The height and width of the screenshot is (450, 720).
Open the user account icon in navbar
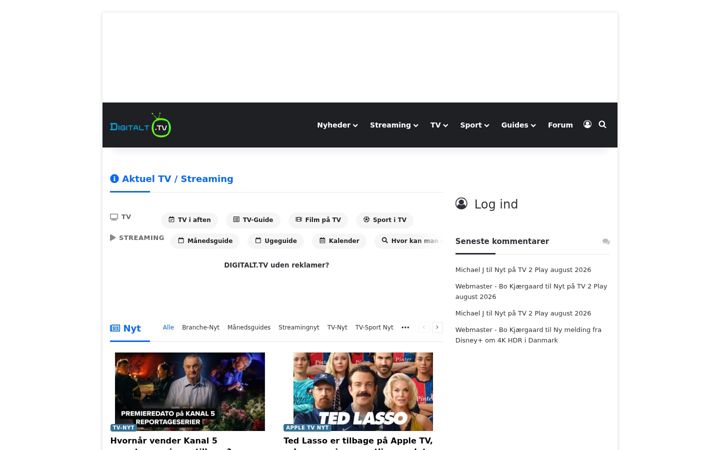coord(587,124)
